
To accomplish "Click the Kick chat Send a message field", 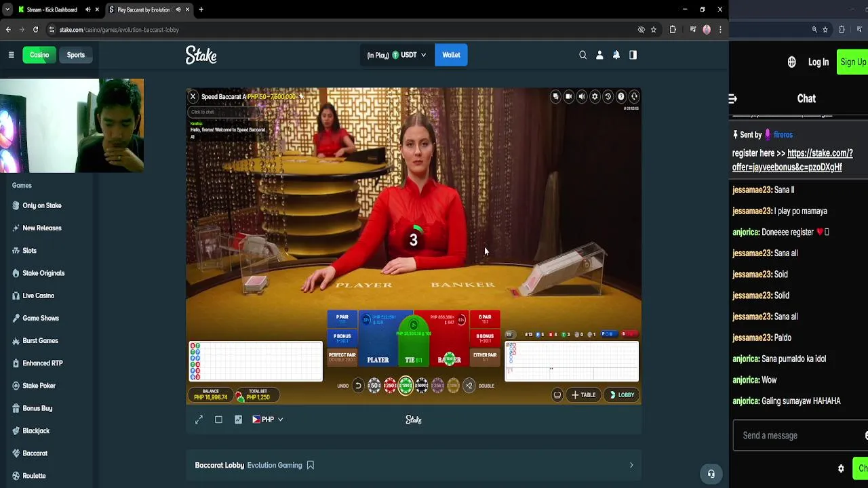I will (x=797, y=436).
